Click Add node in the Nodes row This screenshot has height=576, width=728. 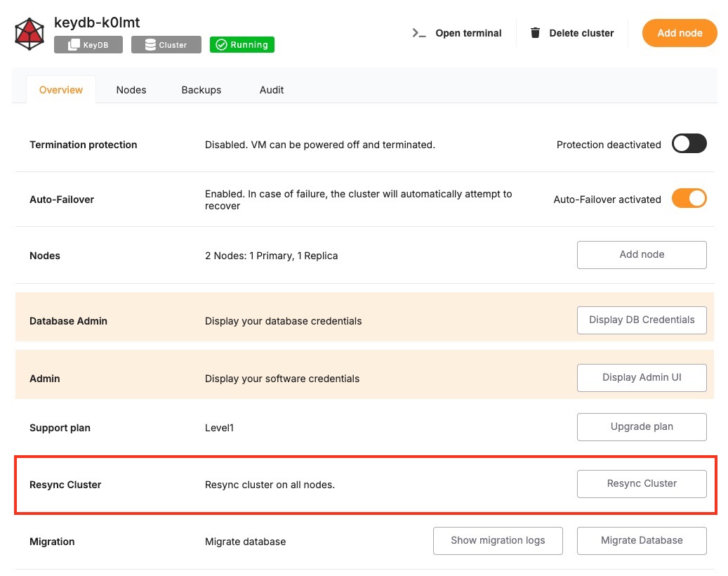pos(641,255)
